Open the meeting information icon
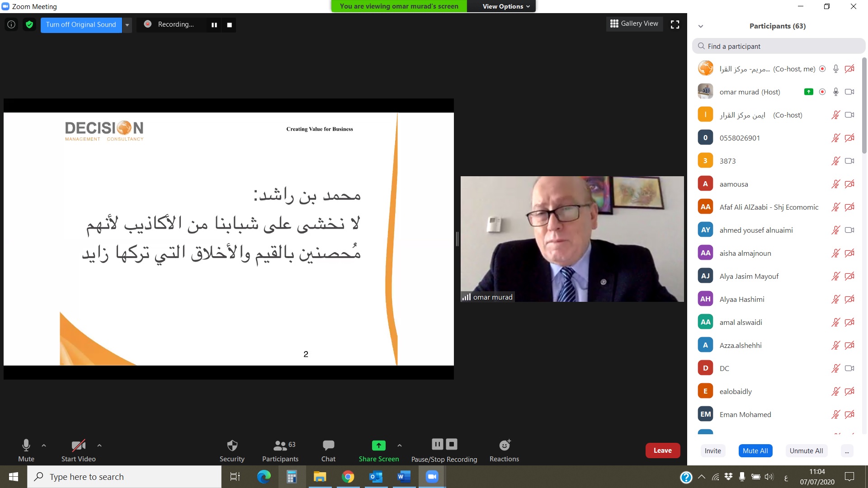The height and width of the screenshot is (488, 868). click(x=11, y=24)
